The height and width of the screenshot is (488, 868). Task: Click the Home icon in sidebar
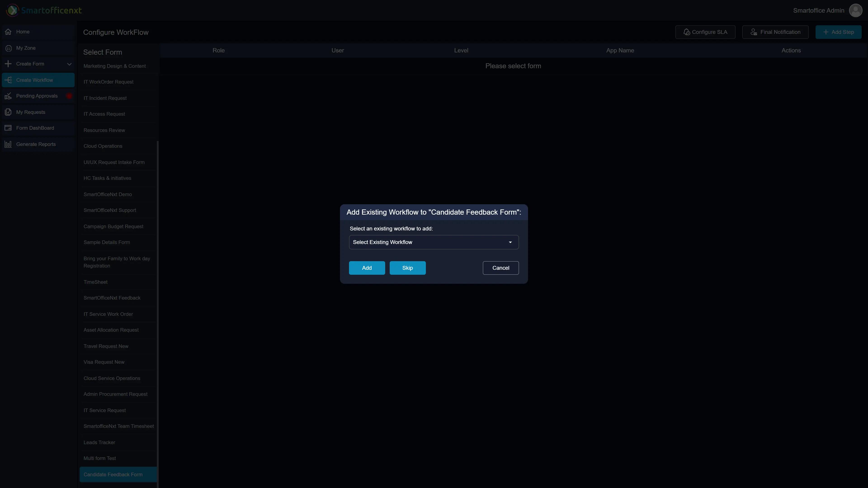click(8, 32)
